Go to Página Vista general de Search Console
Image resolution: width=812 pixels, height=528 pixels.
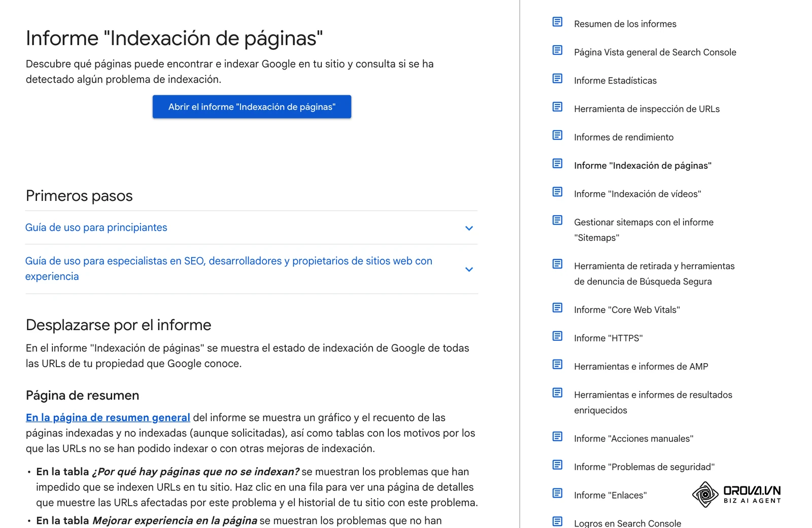pyautogui.click(x=655, y=52)
